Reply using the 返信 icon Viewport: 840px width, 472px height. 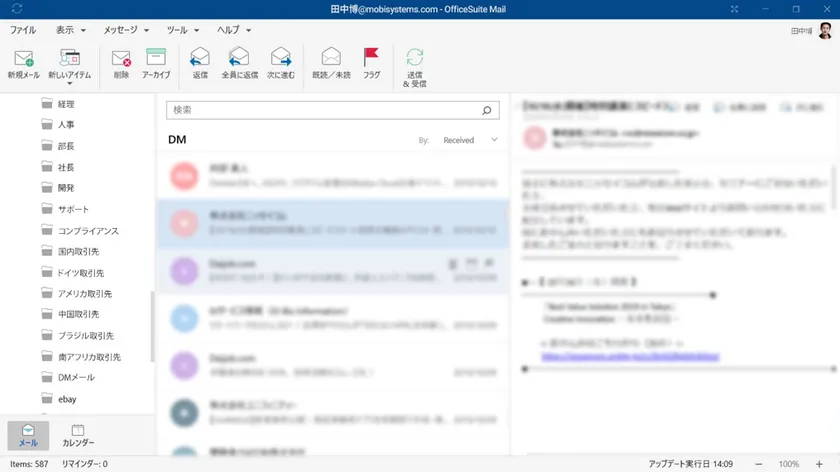tap(200, 58)
